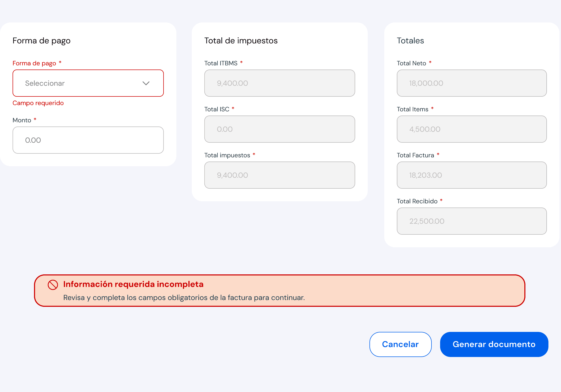Click the alert text about campos obligatorios

coord(184,298)
